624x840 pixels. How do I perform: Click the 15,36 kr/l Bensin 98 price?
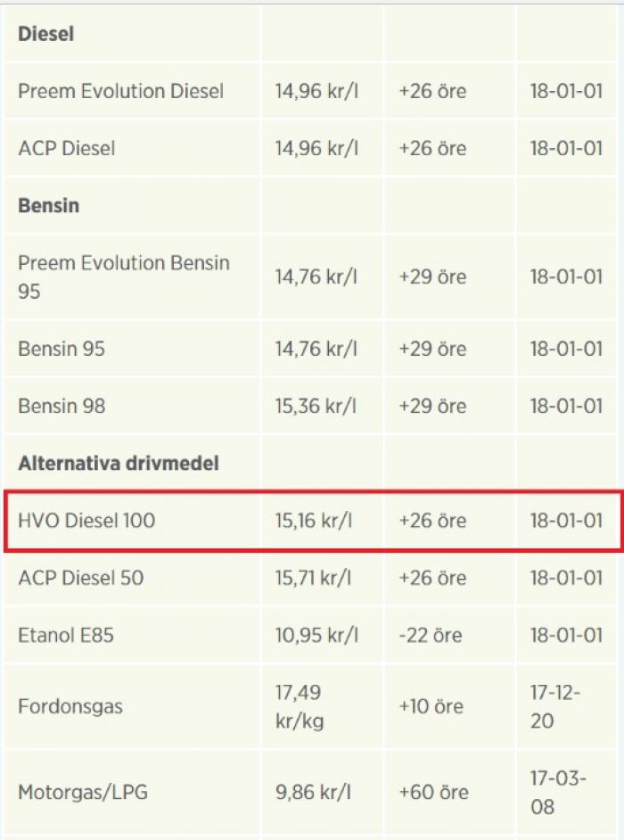click(316, 406)
